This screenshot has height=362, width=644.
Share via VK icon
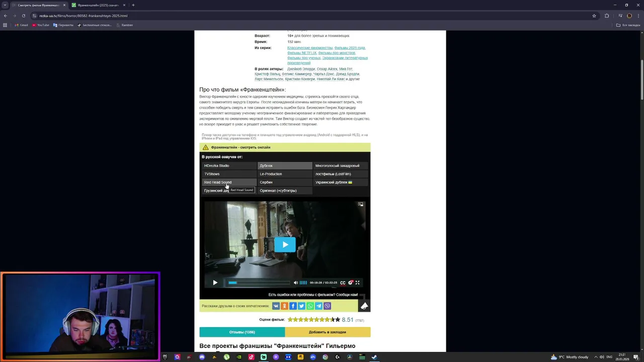(276, 306)
